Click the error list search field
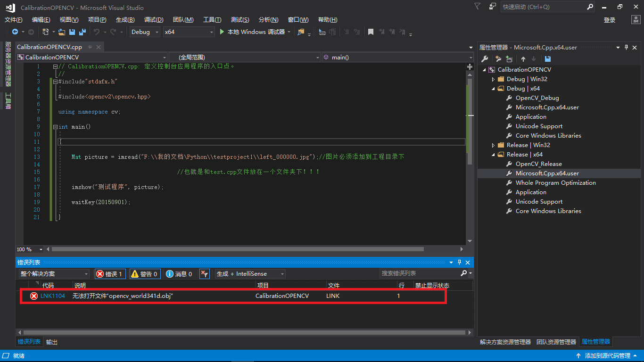644x362 pixels. (x=420, y=273)
